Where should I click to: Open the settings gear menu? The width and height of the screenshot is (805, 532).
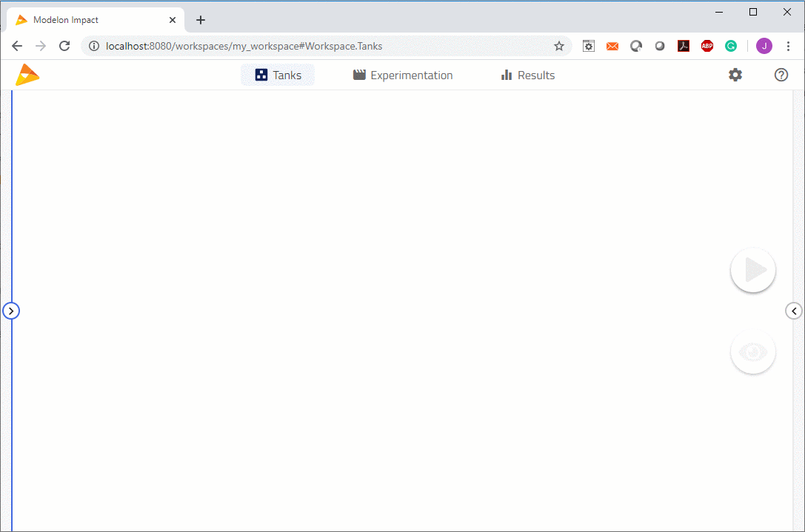click(x=735, y=75)
